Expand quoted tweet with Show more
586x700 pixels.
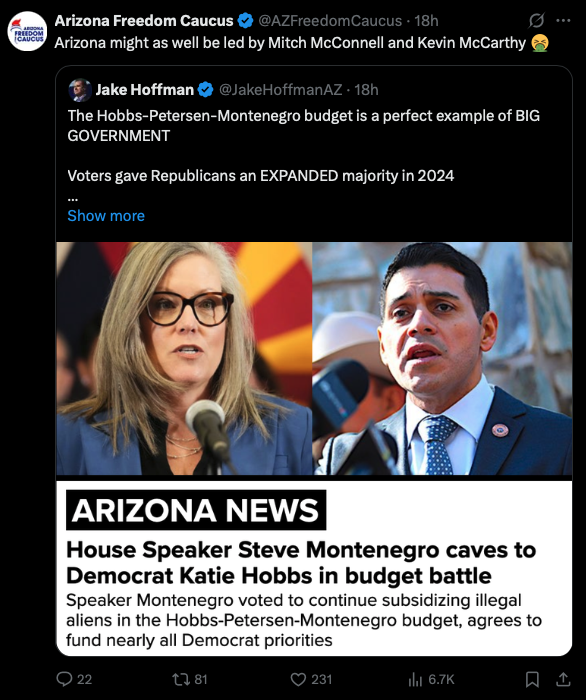[106, 216]
